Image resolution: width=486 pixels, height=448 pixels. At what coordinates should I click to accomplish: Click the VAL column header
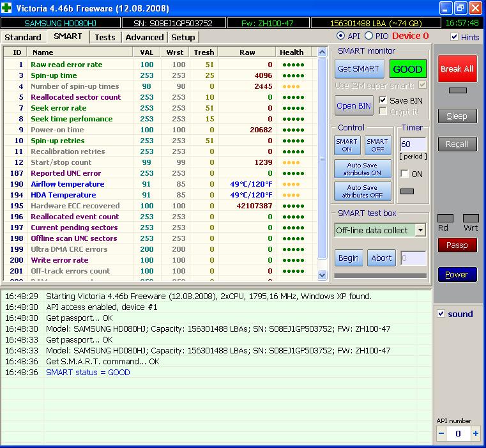tap(147, 52)
